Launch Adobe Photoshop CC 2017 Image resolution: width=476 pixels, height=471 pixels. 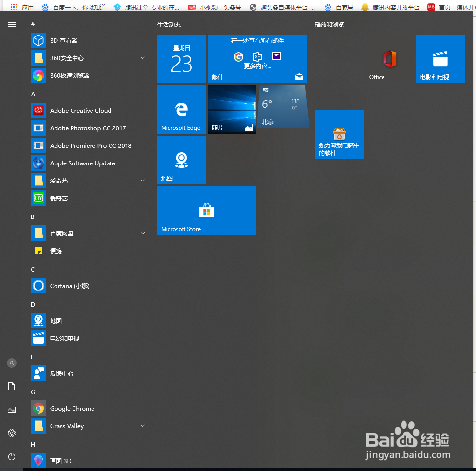tap(88, 128)
